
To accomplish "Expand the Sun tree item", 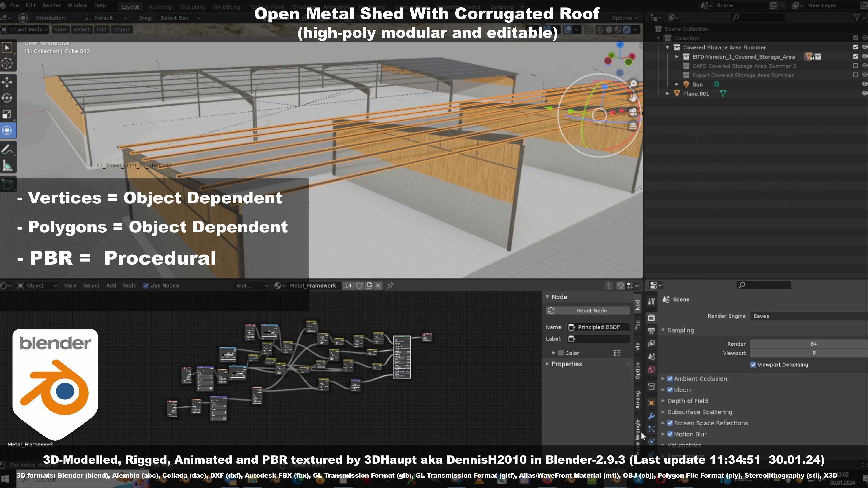I will coord(677,84).
